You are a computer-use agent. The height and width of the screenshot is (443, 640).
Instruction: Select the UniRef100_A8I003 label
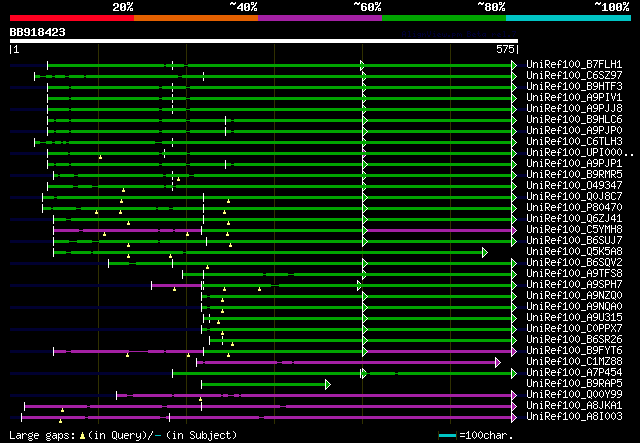pos(574,417)
